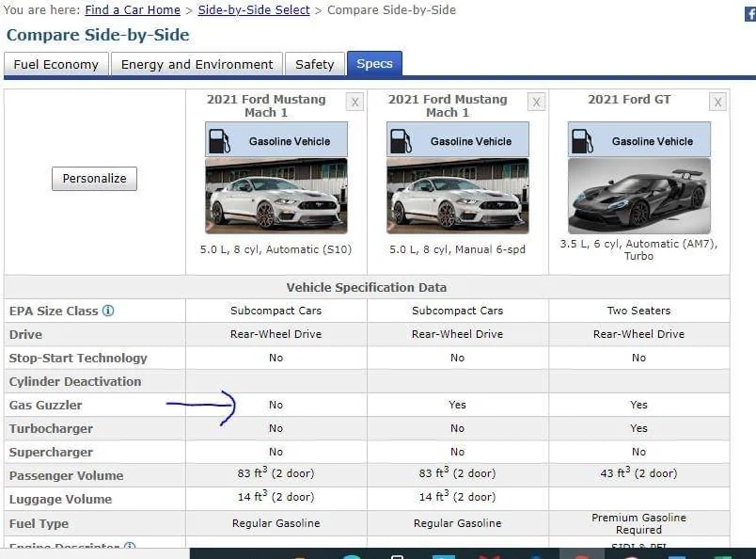Click the Personalize button
This screenshot has width=756, height=559.
click(x=94, y=179)
